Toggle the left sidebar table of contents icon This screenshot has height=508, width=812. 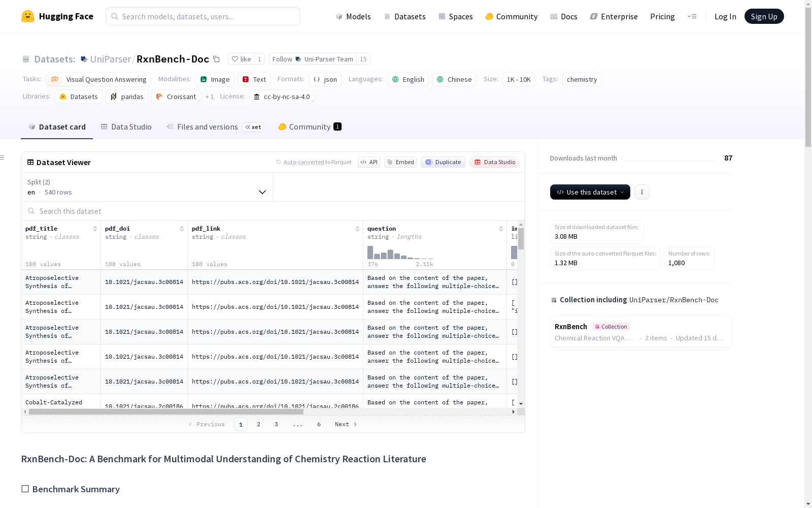[x=3, y=157]
